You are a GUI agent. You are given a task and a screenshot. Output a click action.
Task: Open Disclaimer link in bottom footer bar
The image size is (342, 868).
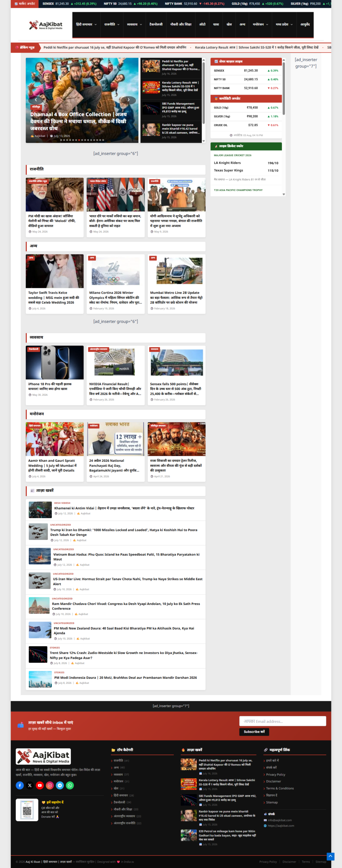[x=289, y=862]
